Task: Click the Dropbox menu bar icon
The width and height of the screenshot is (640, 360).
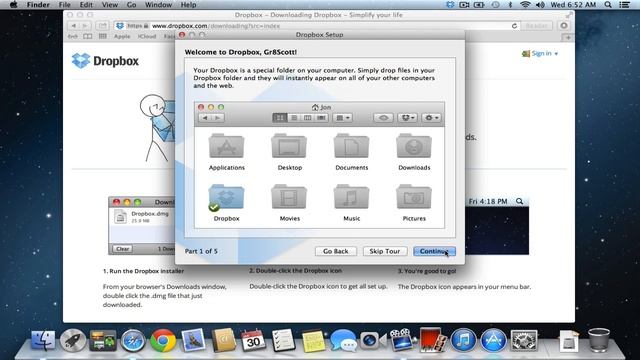Action: 450,5
